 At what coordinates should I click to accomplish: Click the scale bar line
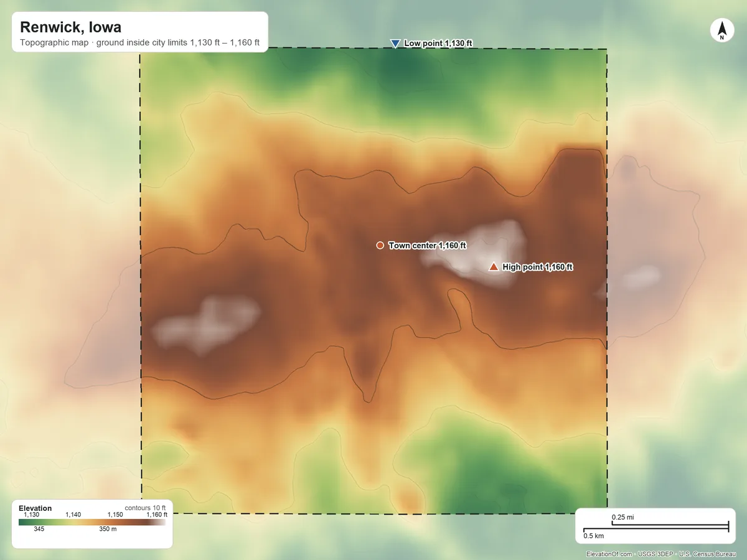point(655,528)
